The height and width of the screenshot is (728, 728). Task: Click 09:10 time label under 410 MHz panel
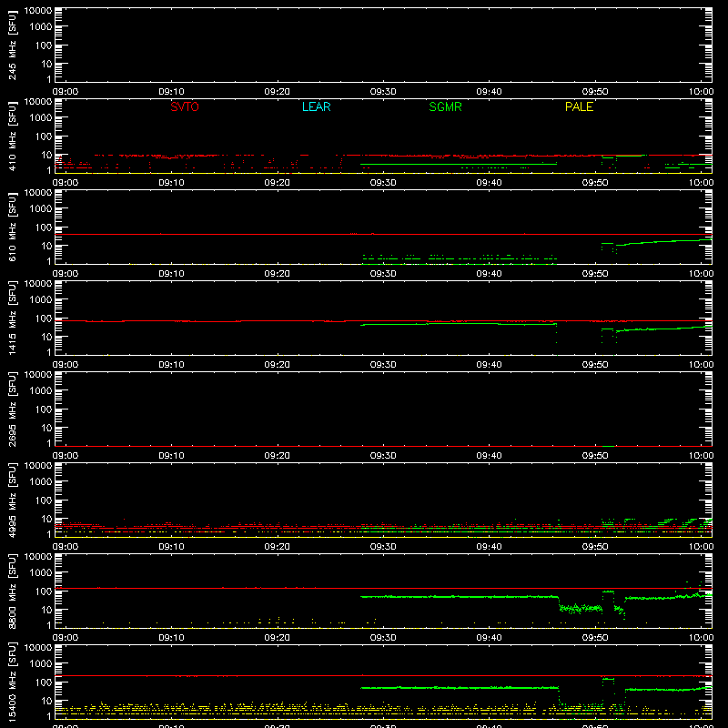point(171,183)
